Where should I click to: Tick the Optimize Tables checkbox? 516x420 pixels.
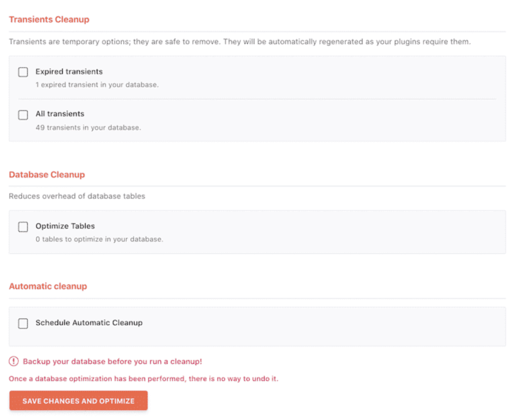tap(23, 226)
